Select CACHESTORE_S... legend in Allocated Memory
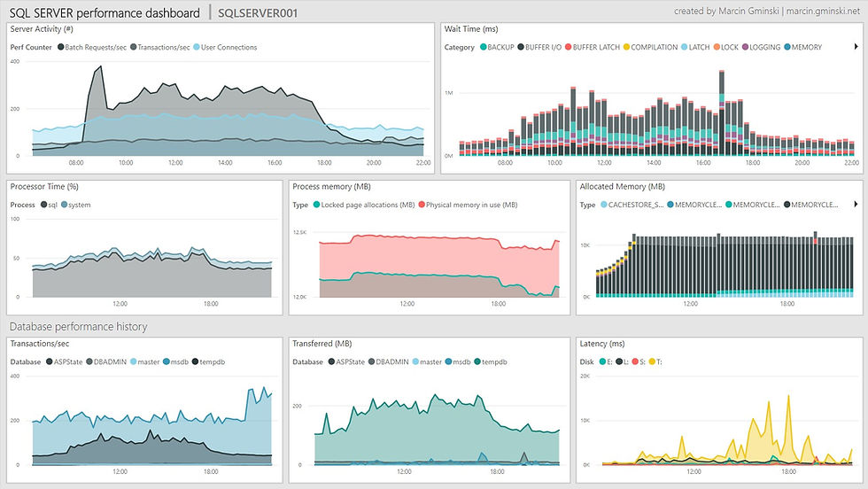 click(x=632, y=205)
